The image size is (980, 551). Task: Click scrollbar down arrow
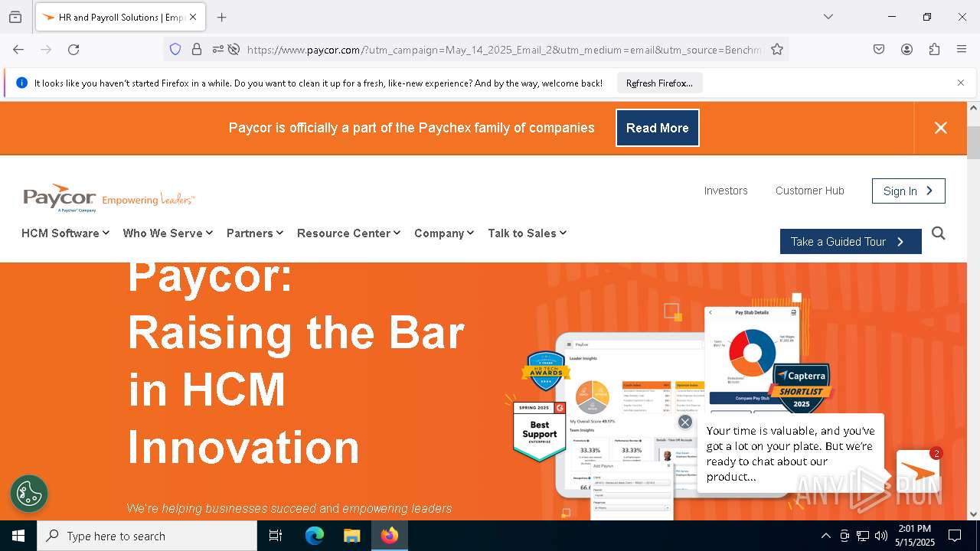click(973, 514)
